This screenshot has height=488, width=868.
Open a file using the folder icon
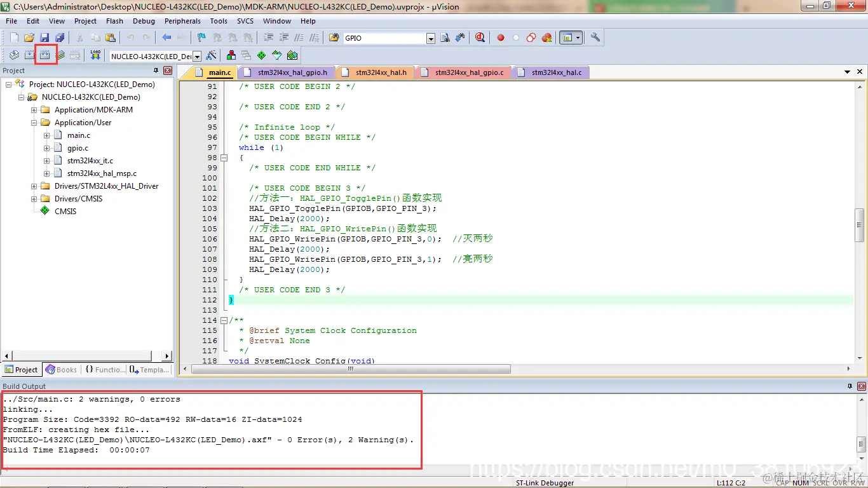(x=29, y=38)
